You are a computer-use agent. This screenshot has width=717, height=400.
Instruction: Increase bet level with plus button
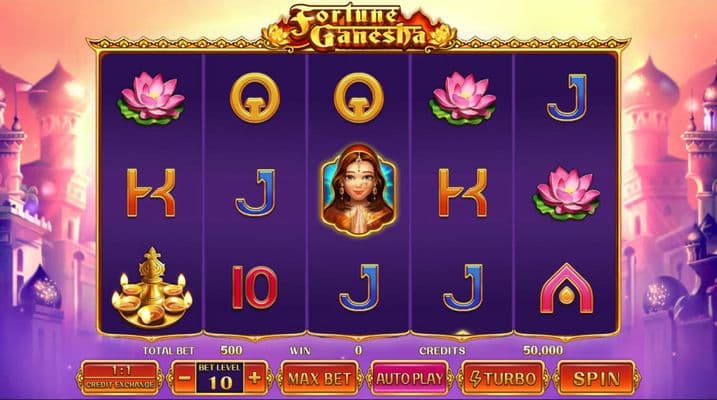255,378
